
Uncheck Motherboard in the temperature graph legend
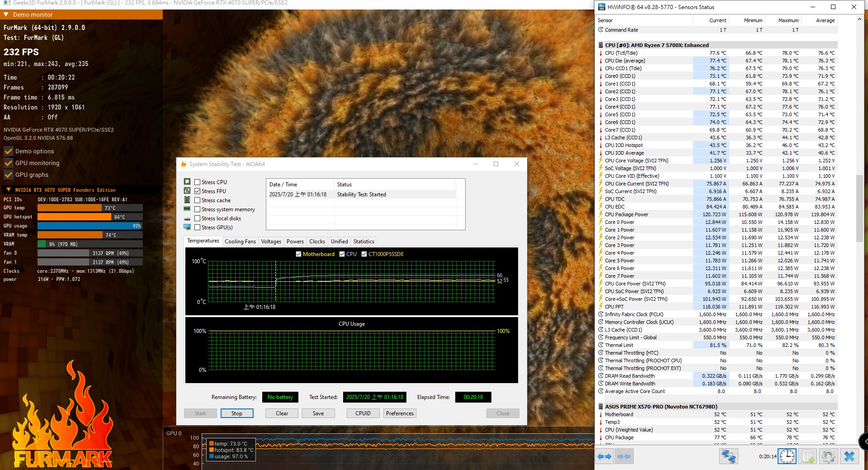pos(298,254)
